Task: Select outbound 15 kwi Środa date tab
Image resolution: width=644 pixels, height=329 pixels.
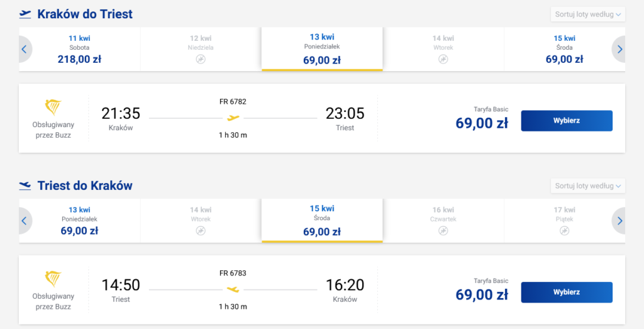Action: pos(564,49)
